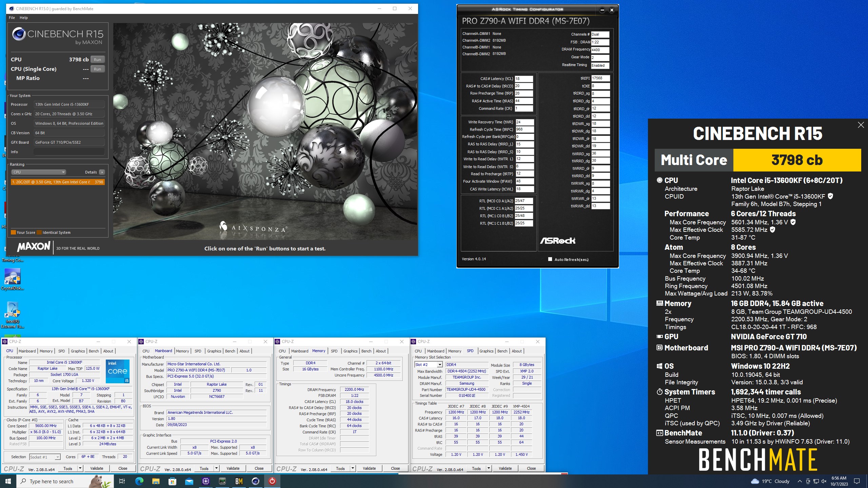Screen dimensions: 868x488
Task: Click the Cinebench side panel splitter grip
Action: pos(111,138)
